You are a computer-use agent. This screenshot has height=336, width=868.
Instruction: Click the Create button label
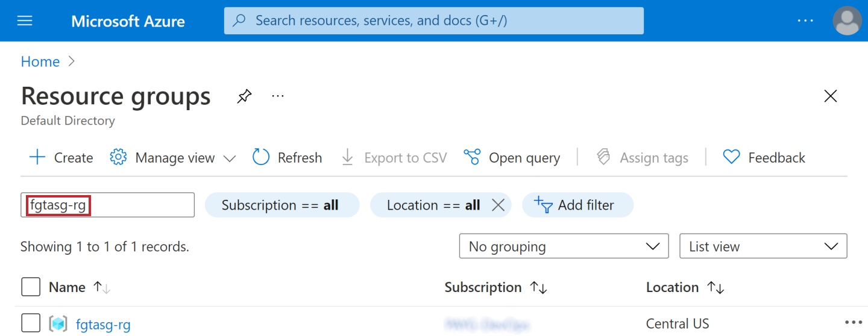[74, 158]
